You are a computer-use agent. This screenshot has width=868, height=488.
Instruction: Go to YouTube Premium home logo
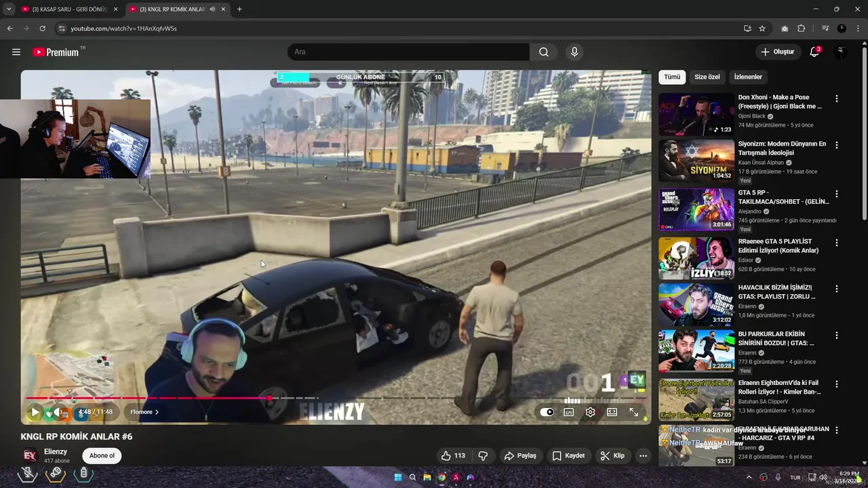click(x=56, y=52)
